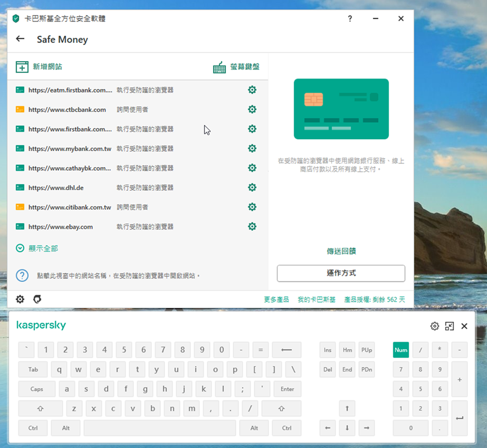Open the 更多產品 link
487x448 pixels.
pyautogui.click(x=276, y=299)
